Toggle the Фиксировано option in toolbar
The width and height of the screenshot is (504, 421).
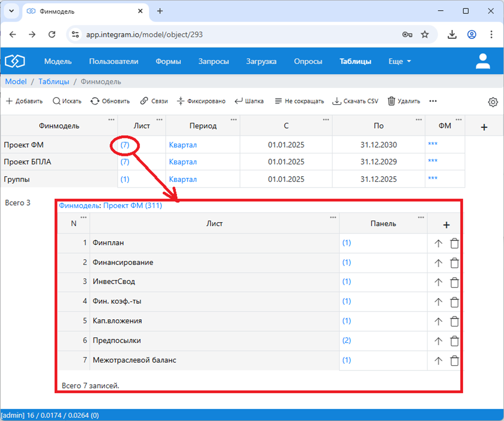(x=201, y=101)
